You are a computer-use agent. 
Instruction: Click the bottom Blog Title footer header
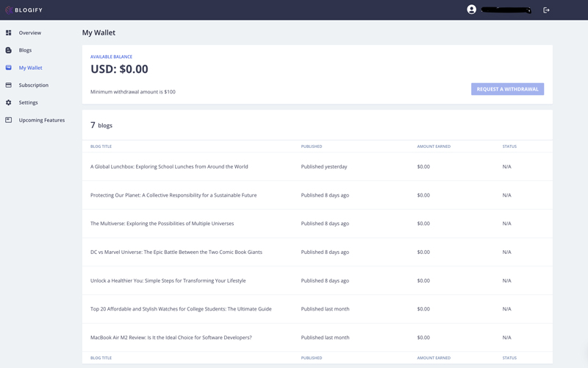coord(101,358)
